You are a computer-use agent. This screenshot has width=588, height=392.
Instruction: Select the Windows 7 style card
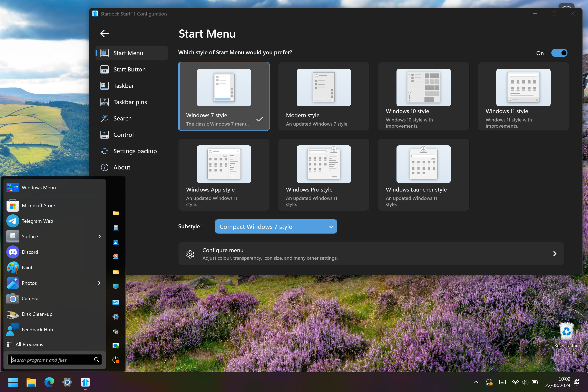(x=224, y=96)
